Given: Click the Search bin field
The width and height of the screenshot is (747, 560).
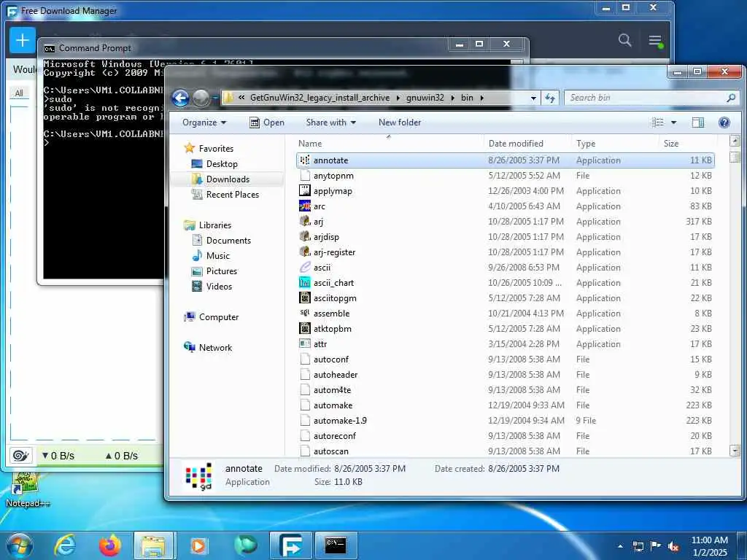Looking at the screenshot, I should tap(651, 98).
